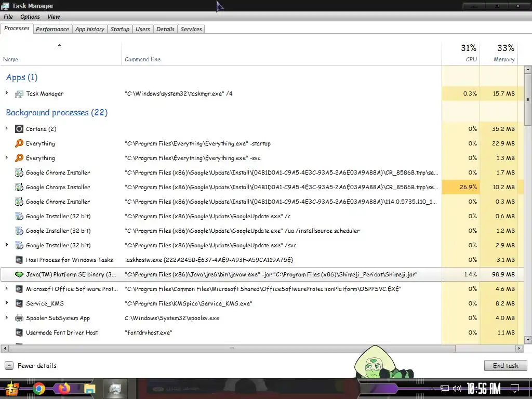Switch to the Users tab
532x399 pixels.
[142, 29]
